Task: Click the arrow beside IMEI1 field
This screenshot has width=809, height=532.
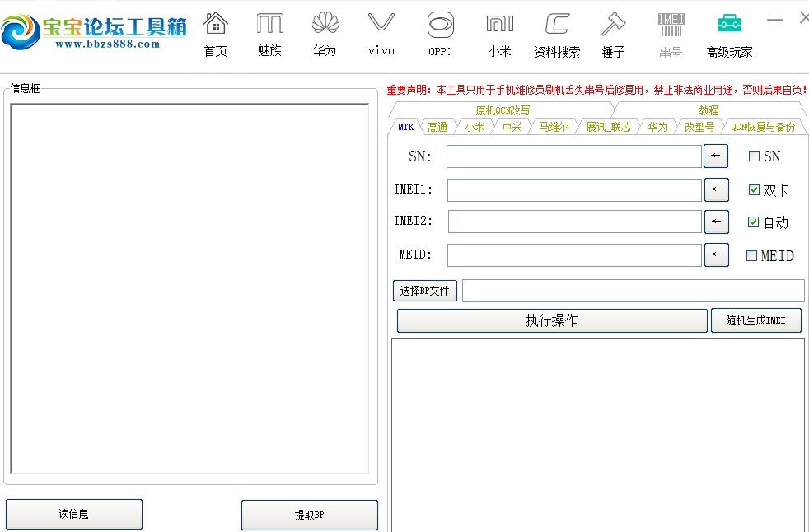Action: point(716,189)
